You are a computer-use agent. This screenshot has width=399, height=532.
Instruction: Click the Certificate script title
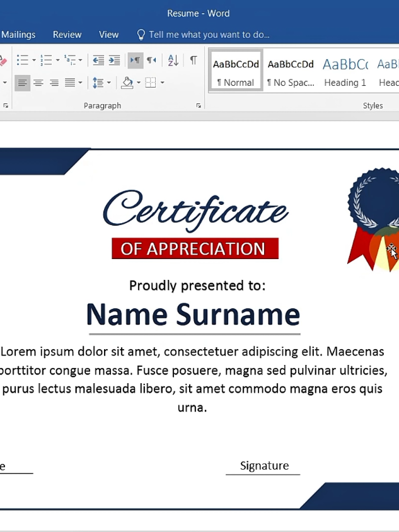[196, 211]
